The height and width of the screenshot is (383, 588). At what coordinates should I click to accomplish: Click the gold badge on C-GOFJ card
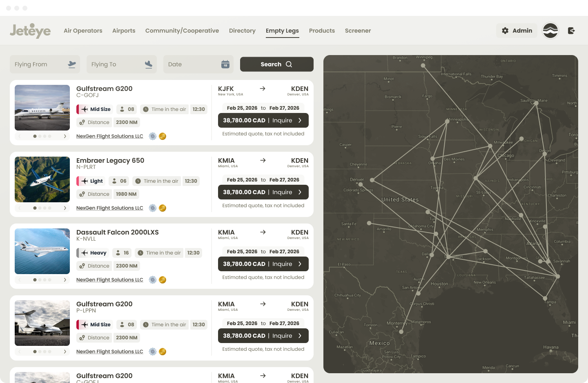click(x=163, y=136)
